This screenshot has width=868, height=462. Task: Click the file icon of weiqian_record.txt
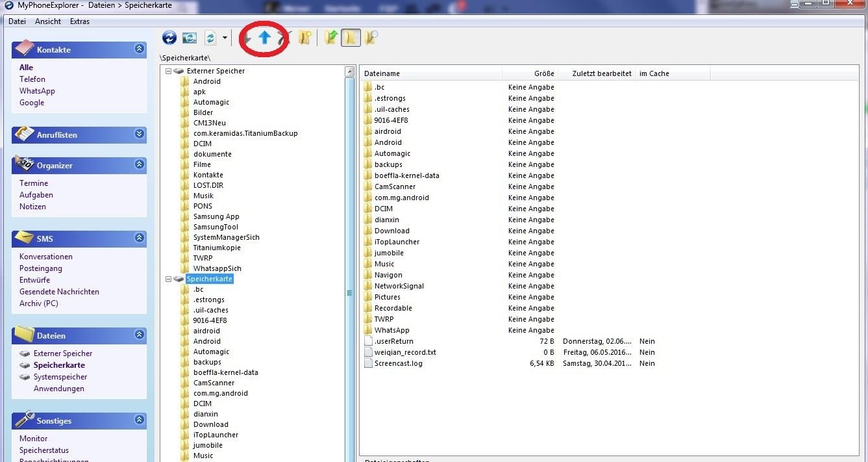point(368,352)
